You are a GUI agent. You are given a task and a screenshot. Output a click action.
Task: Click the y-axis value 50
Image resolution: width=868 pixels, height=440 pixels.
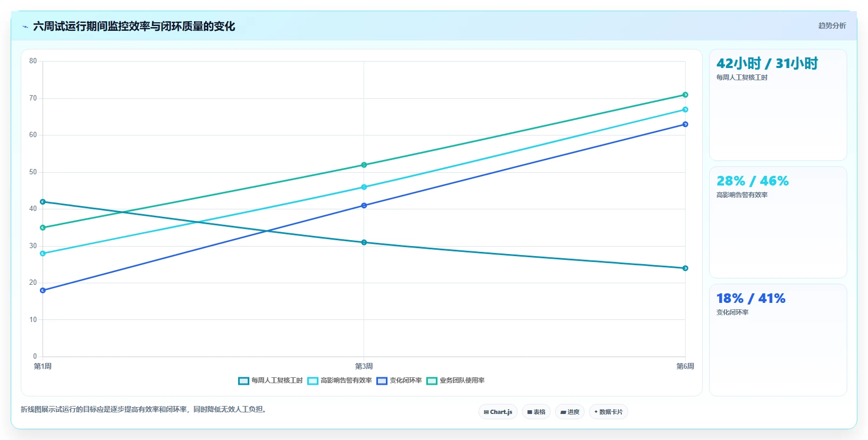(33, 172)
